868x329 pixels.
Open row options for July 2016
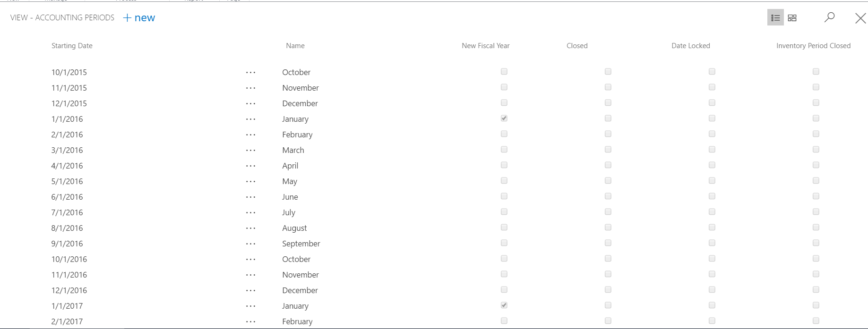tap(251, 212)
